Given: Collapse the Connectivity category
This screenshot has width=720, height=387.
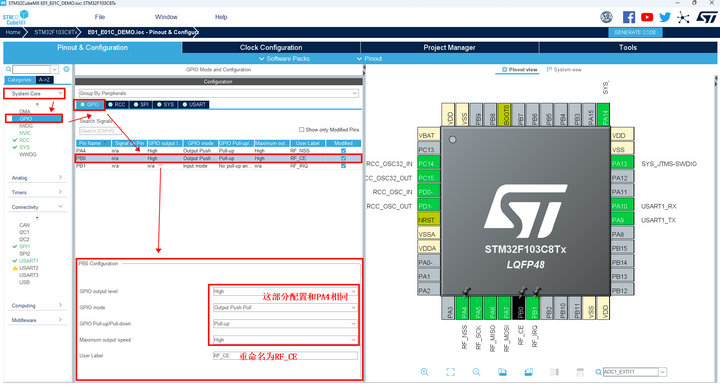Looking at the screenshot, I should click(37, 207).
